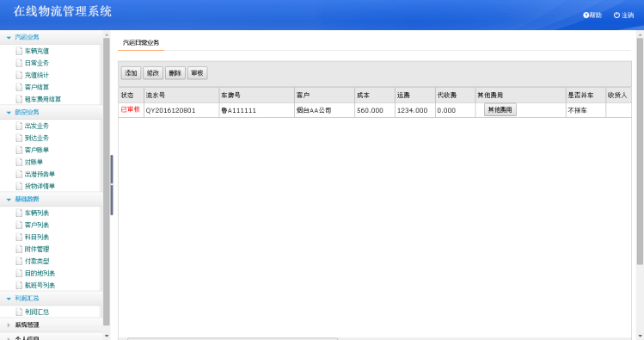Sort by the 状态 column header
This screenshot has width=644, height=340.
point(131,95)
